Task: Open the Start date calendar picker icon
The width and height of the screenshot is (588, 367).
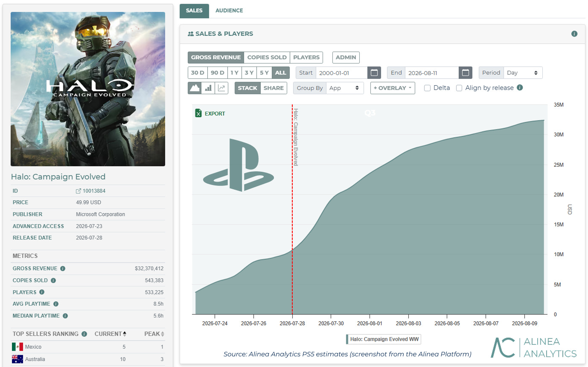Action: (374, 73)
